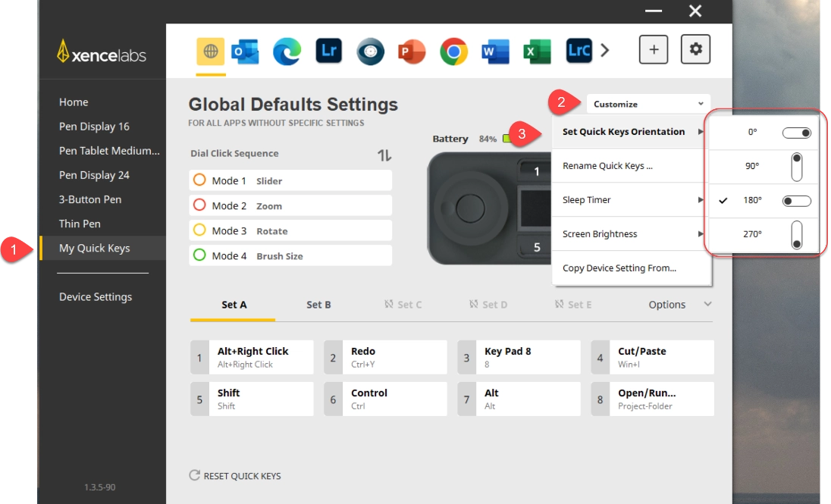Screen dimensions: 831x504
Task: Click the RESET QUICK KEYS link
Action: point(242,476)
